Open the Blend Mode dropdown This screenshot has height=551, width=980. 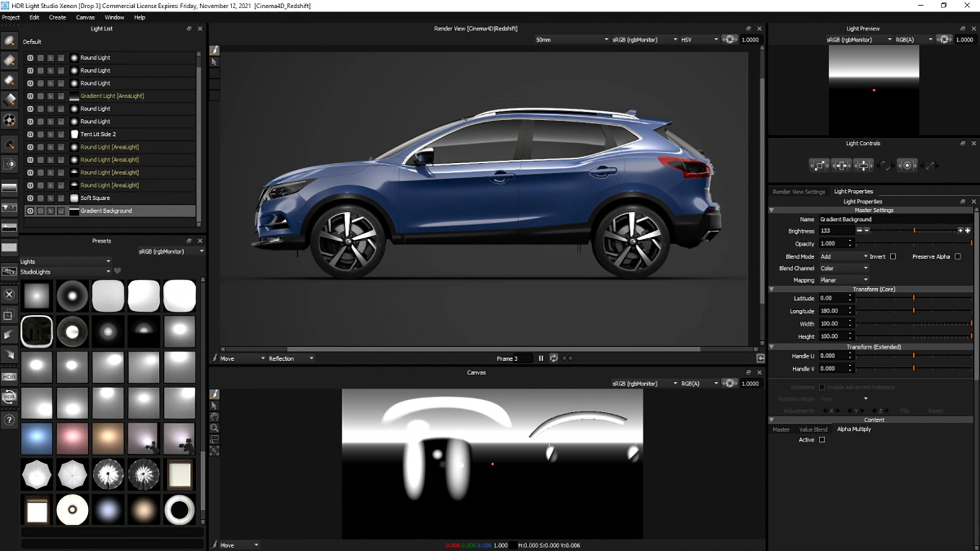[x=842, y=256]
